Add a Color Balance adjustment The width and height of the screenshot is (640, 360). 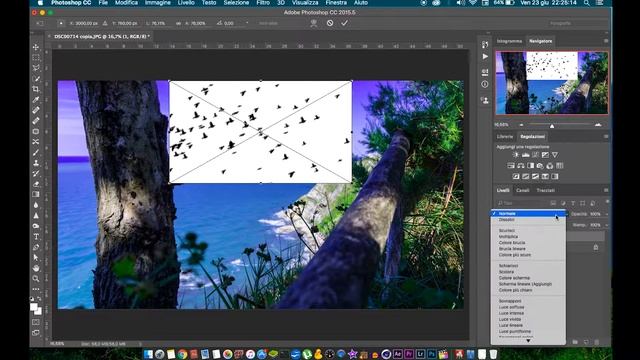pos(521,166)
